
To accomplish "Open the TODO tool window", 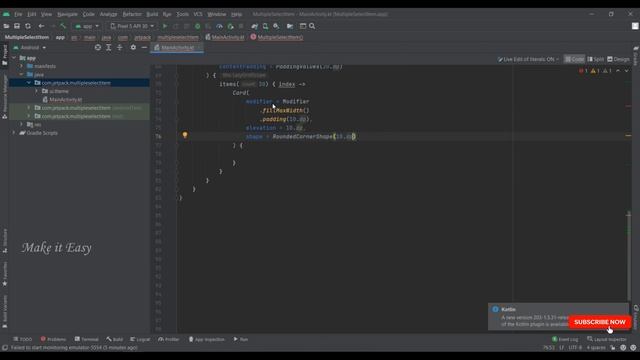I will click(22, 339).
